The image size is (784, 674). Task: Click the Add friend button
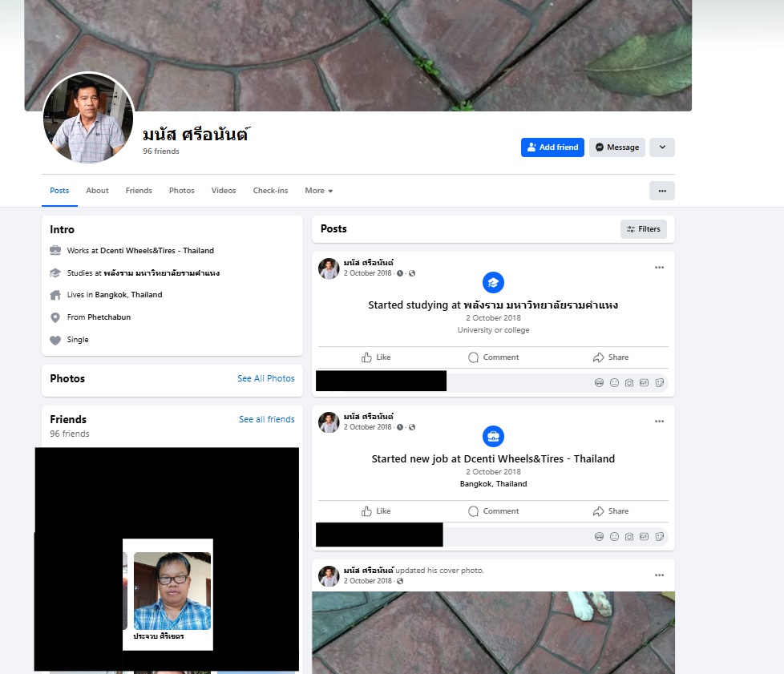pos(552,147)
